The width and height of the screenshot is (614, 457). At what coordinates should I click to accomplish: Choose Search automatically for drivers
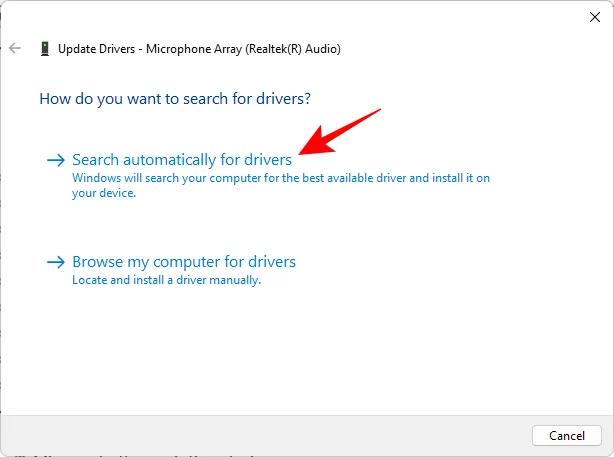tap(182, 160)
